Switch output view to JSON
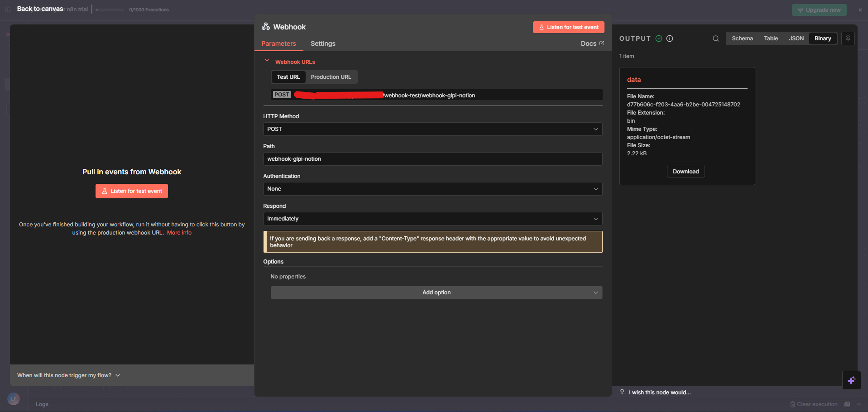 [x=796, y=38]
